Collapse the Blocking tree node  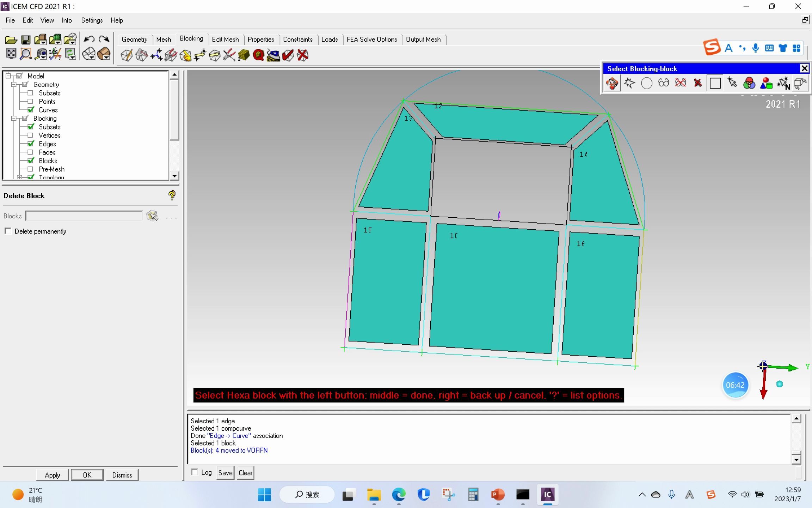click(x=14, y=119)
